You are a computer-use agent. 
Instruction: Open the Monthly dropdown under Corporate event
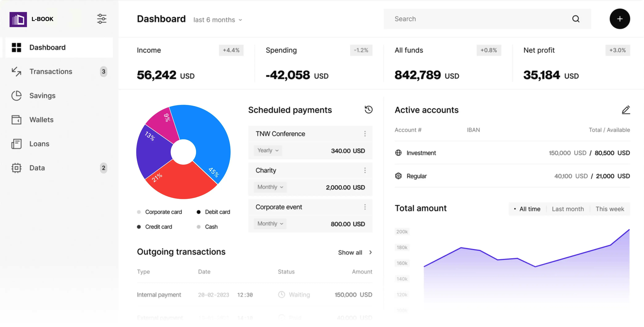(270, 224)
